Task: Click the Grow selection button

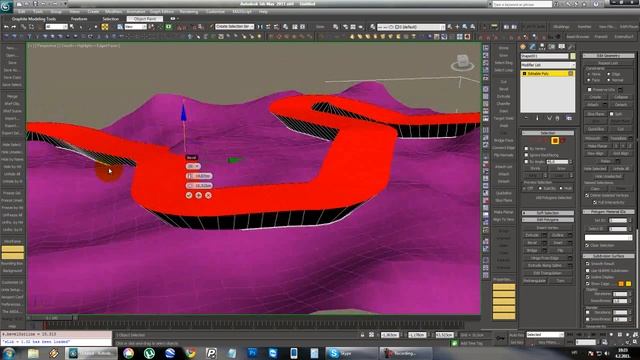Action: 561,168
